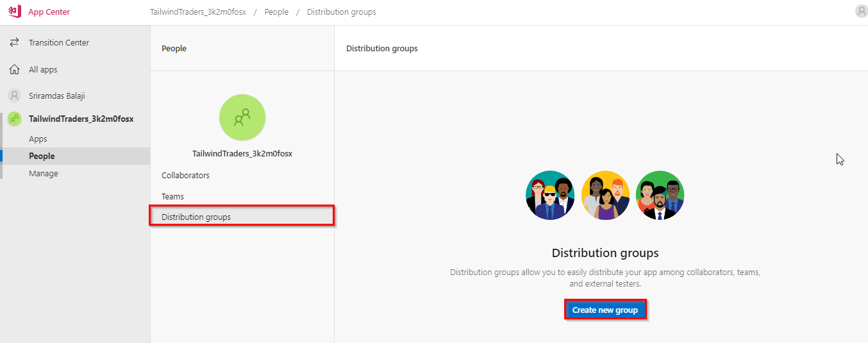Go to All apps
This screenshot has height=343, width=868.
(43, 70)
